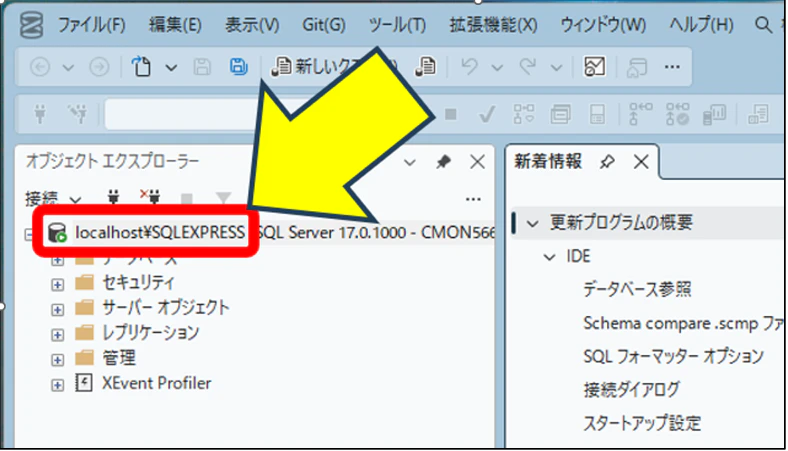Screen dimensions: 788x451
Task: Click the Parse checkmark icon
Action: (x=486, y=115)
